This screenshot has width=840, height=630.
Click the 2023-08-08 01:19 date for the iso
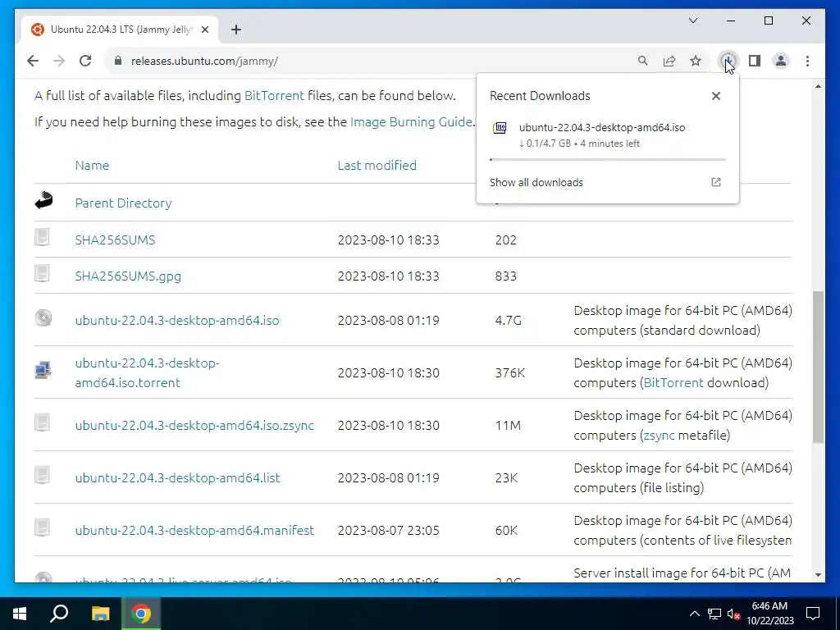click(x=388, y=321)
